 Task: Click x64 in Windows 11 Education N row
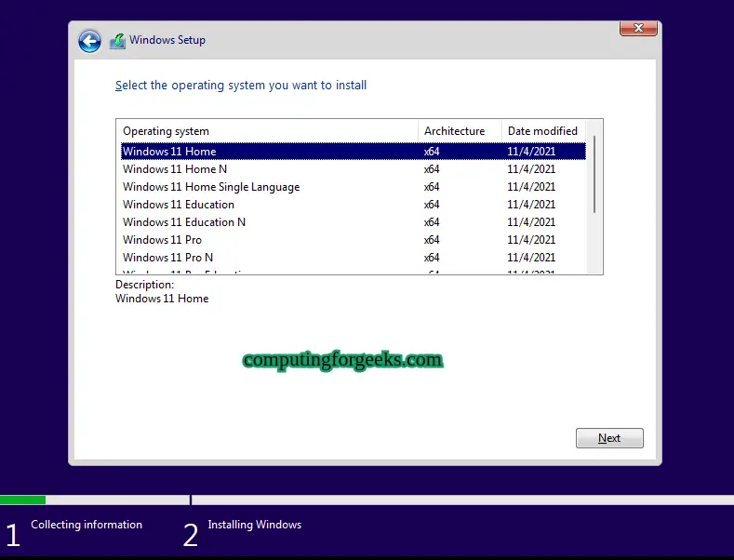point(432,222)
